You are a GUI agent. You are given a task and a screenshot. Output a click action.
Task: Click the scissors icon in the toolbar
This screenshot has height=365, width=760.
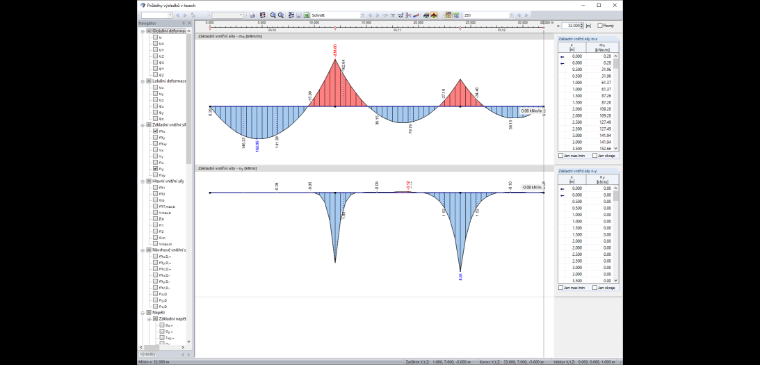click(408, 16)
